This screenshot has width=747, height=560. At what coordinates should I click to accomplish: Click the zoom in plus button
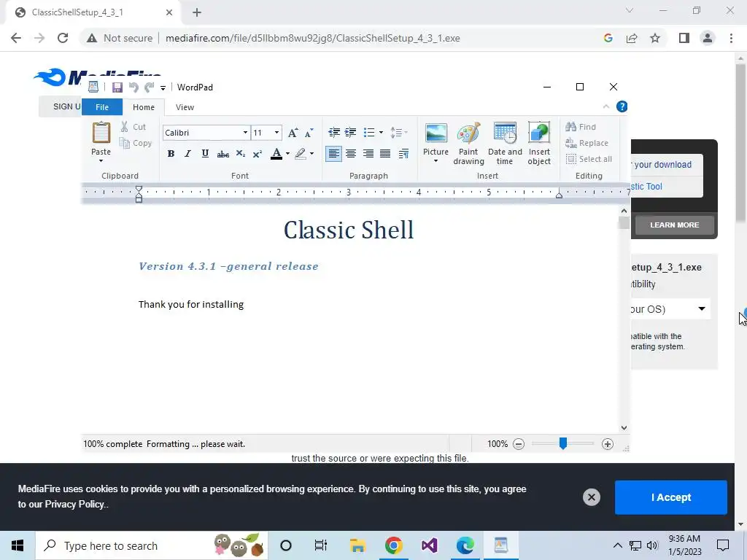coord(608,444)
